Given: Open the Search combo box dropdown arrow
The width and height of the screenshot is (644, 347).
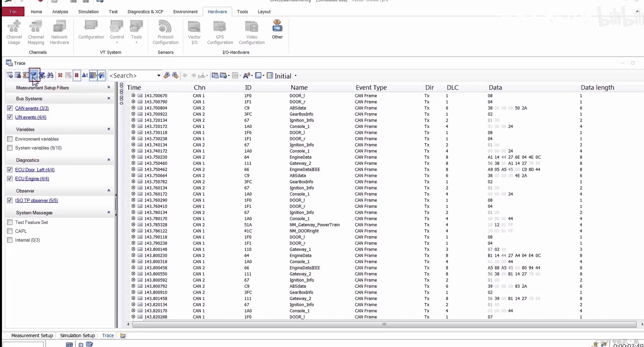Looking at the screenshot, I should 159,75.
